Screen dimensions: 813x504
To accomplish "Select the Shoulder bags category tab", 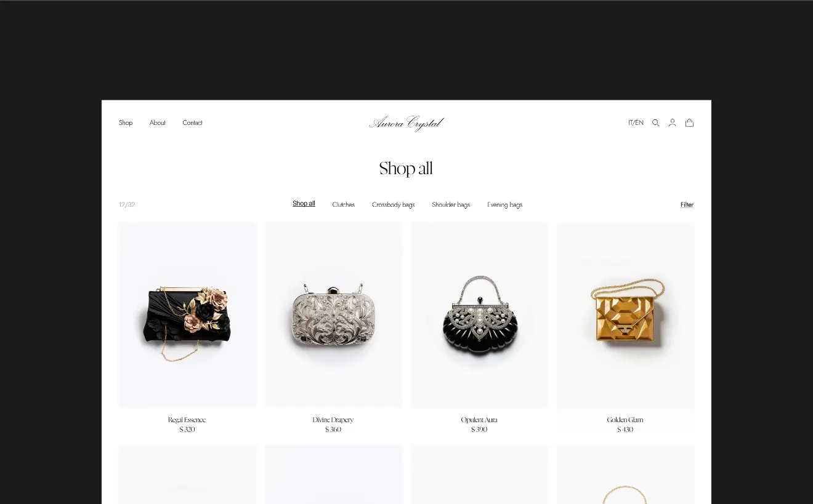I will point(451,204).
